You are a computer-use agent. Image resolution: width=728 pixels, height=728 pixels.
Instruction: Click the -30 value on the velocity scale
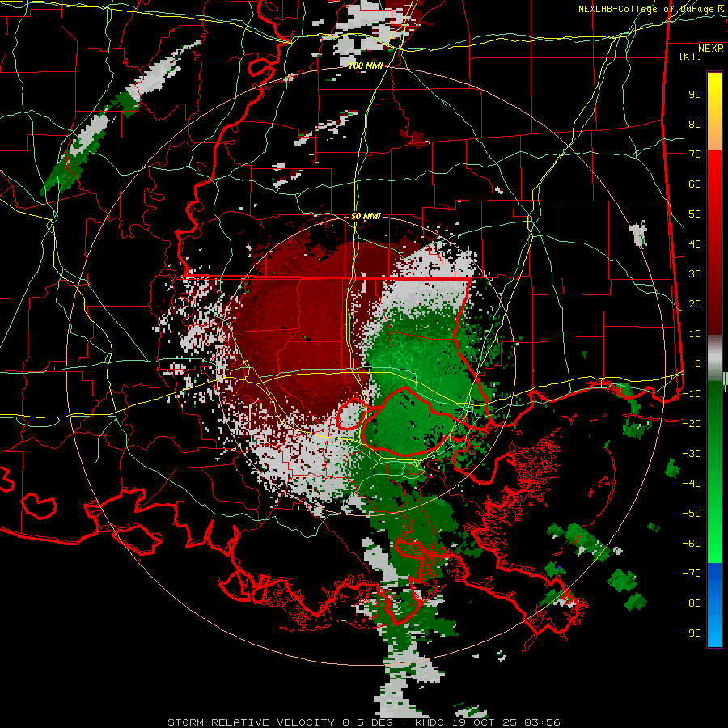pos(692,454)
